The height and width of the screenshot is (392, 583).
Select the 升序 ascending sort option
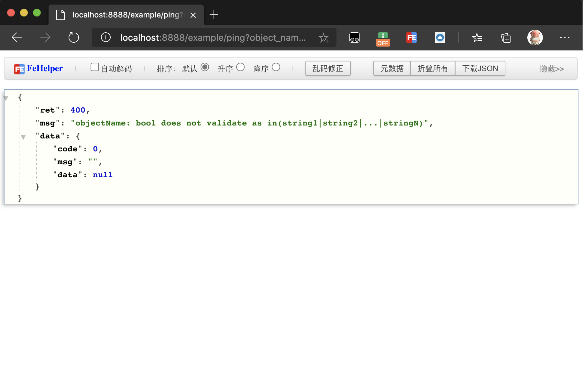(240, 67)
